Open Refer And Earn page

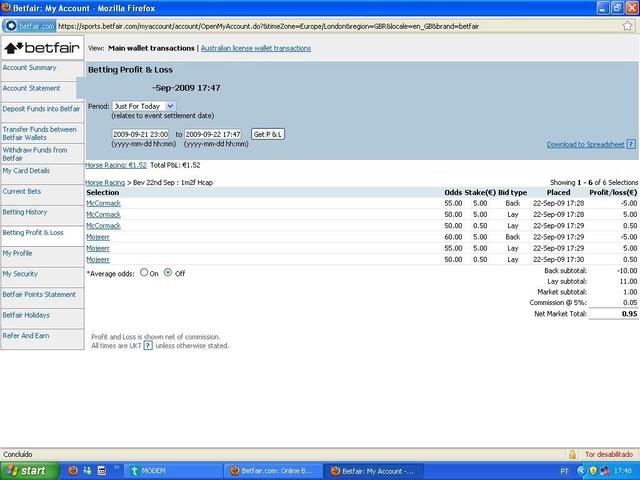(26, 336)
